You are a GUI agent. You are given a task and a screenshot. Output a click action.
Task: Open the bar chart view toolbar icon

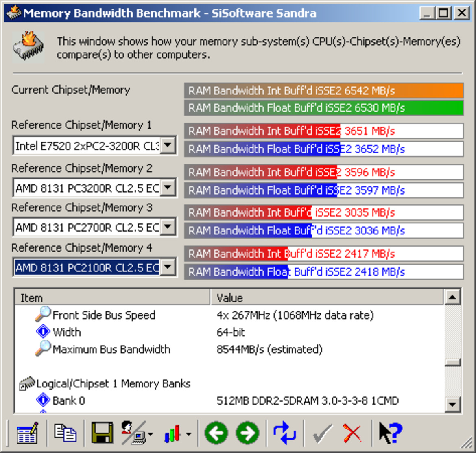point(173,433)
